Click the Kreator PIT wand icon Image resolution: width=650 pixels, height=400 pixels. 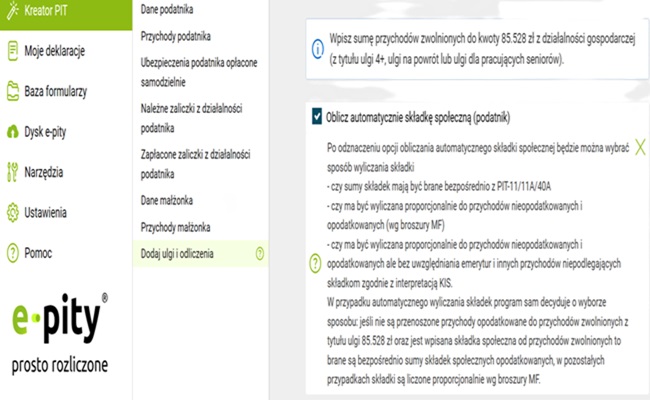13,10
